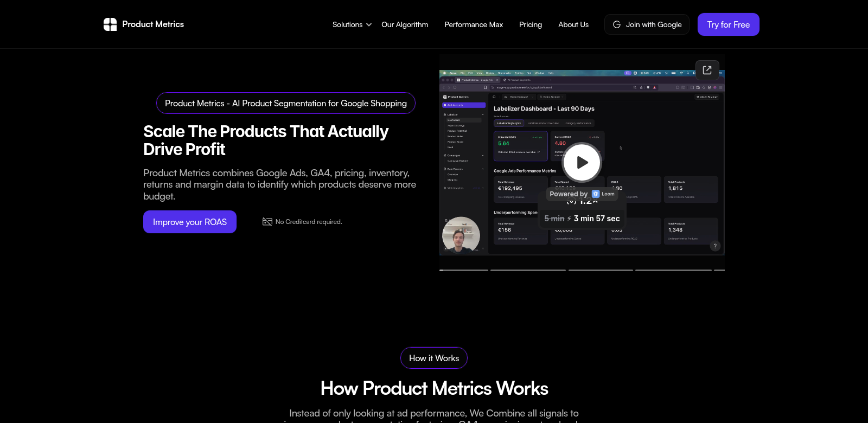
Task: Click the presenter webcam bubble in video
Action: click(461, 235)
